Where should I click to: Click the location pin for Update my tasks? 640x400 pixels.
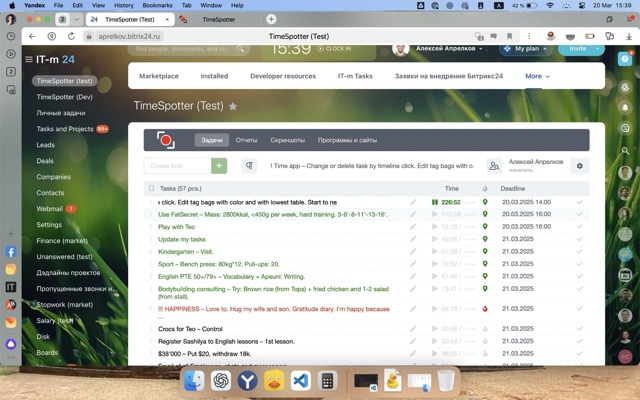click(485, 240)
